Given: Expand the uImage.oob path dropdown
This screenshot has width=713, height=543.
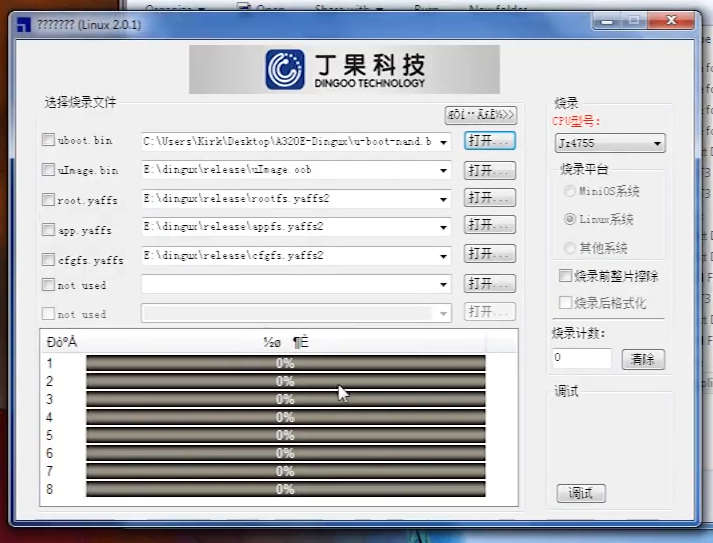Looking at the screenshot, I should pyautogui.click(x=443, y=171).
